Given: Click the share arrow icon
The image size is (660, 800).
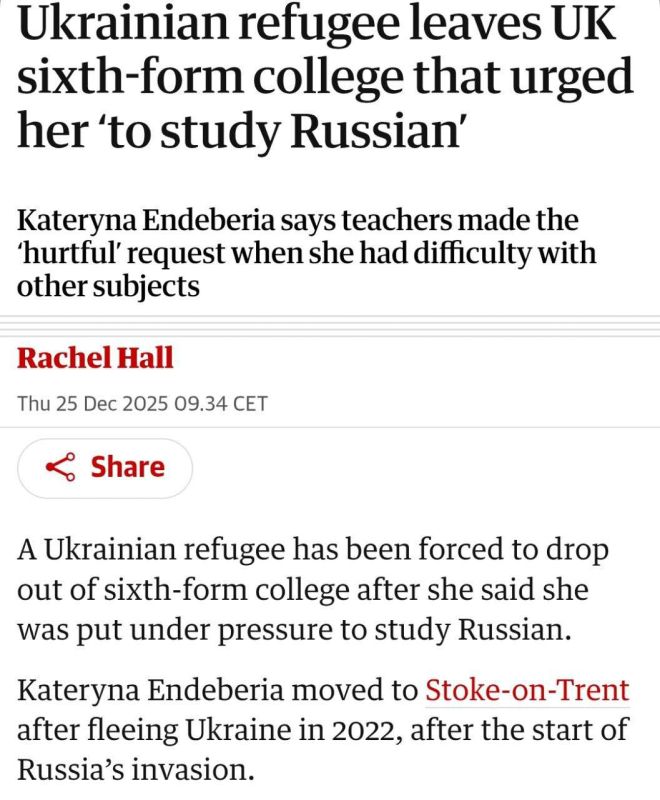Looking at the screenshot, I should (x=62, y=467).
